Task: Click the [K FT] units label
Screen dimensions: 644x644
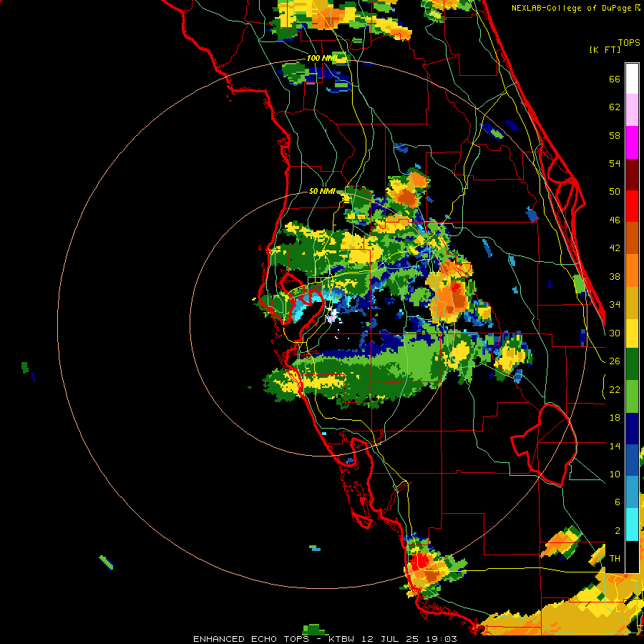Action: click(x=605, y=49)
